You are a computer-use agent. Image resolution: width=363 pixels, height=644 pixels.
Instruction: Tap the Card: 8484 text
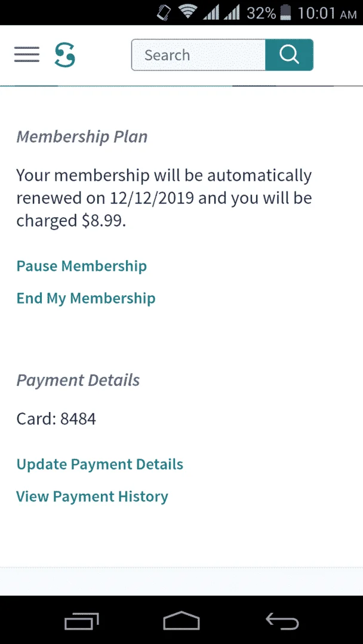56,419
